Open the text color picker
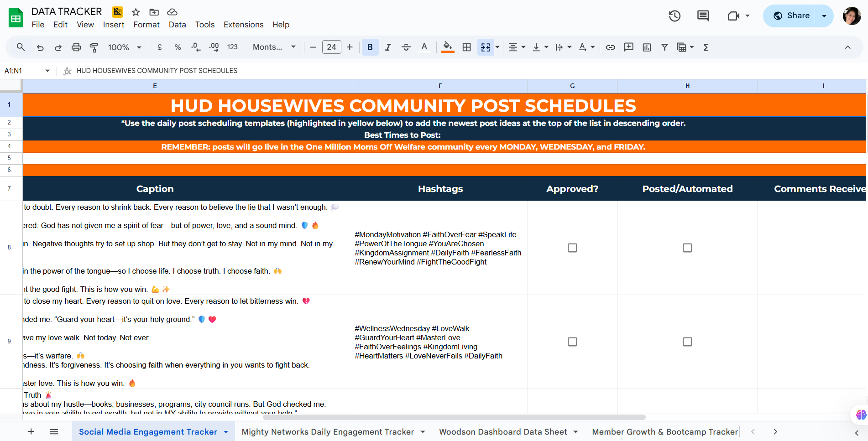 point(424,47)
